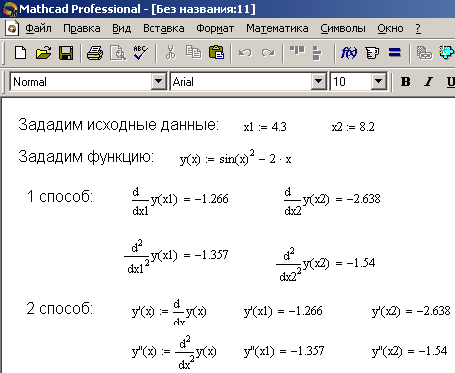
Task: Open the Вставка menu
Action: (164, 29)
